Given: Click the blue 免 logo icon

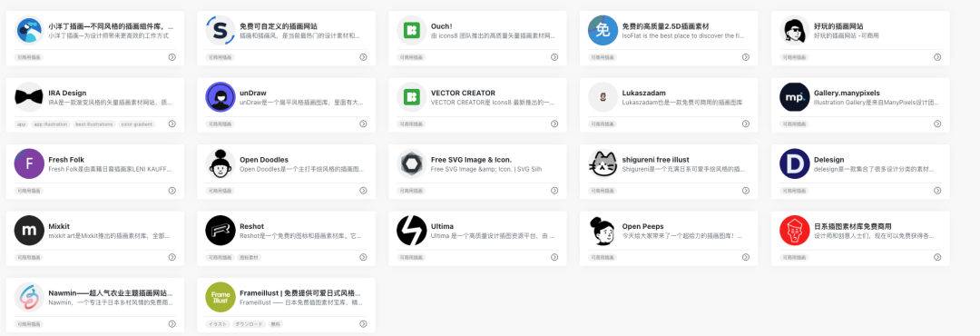Looking at the screenshot, I should click(603, 30).
